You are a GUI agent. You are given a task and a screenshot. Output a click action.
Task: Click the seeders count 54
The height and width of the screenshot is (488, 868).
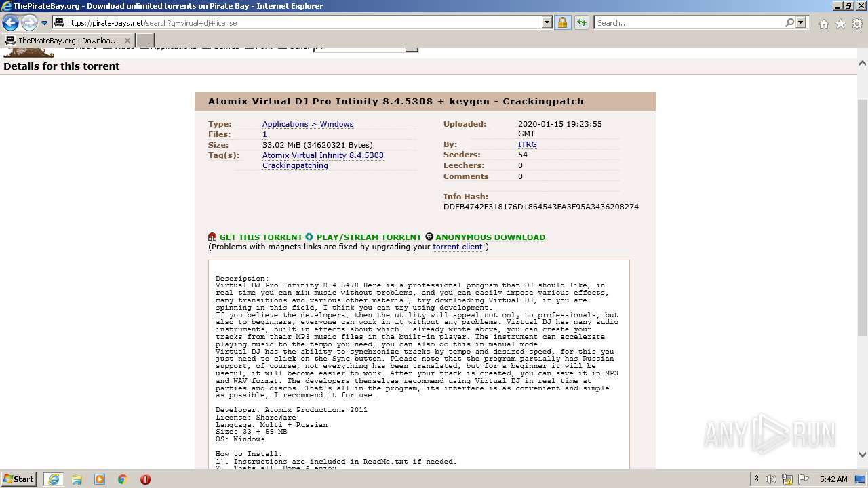coord(523,155)
